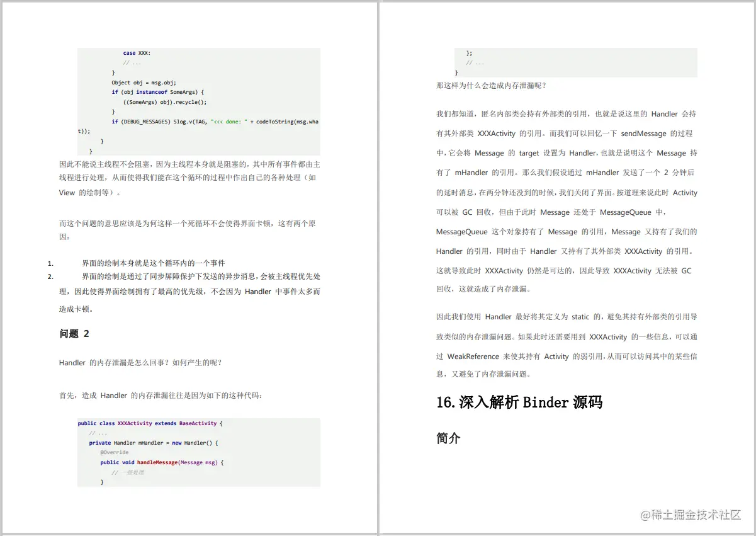Image resolution: width=756 pixels, height=536 pixels.
Task: Click the line 'Handler 的内存泄漏是怎么回事?如何产生的呢?'
Action: [140, 363]
